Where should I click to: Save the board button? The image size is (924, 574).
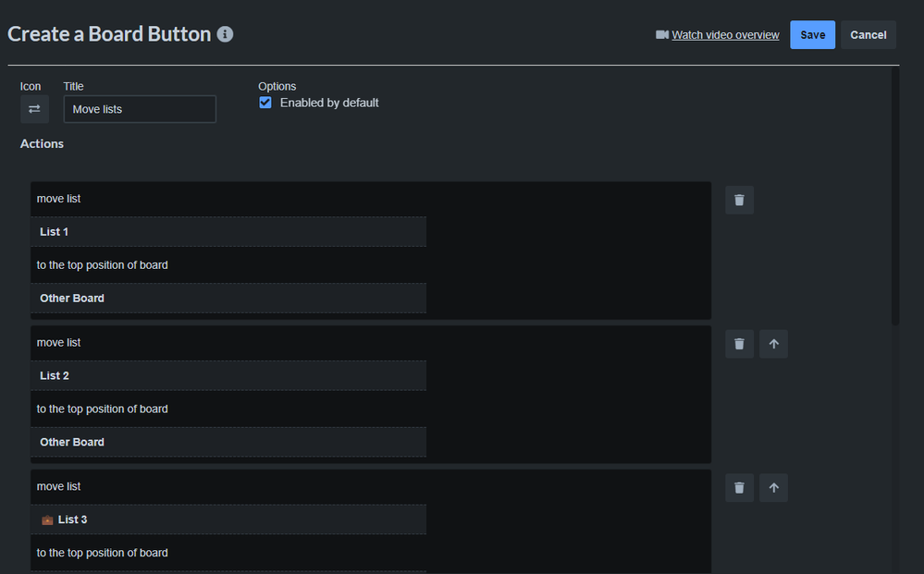tap(812, 35)
